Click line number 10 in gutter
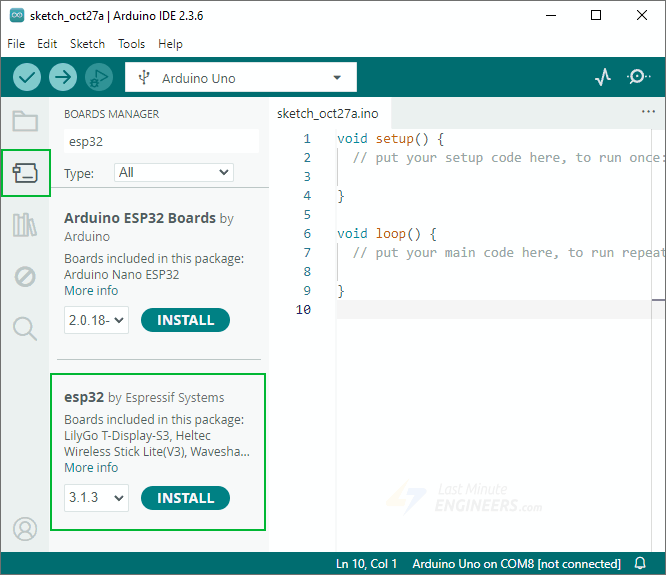Image resolution: width=666 pixels, height=575 pixels. click(x=303, y=310)
